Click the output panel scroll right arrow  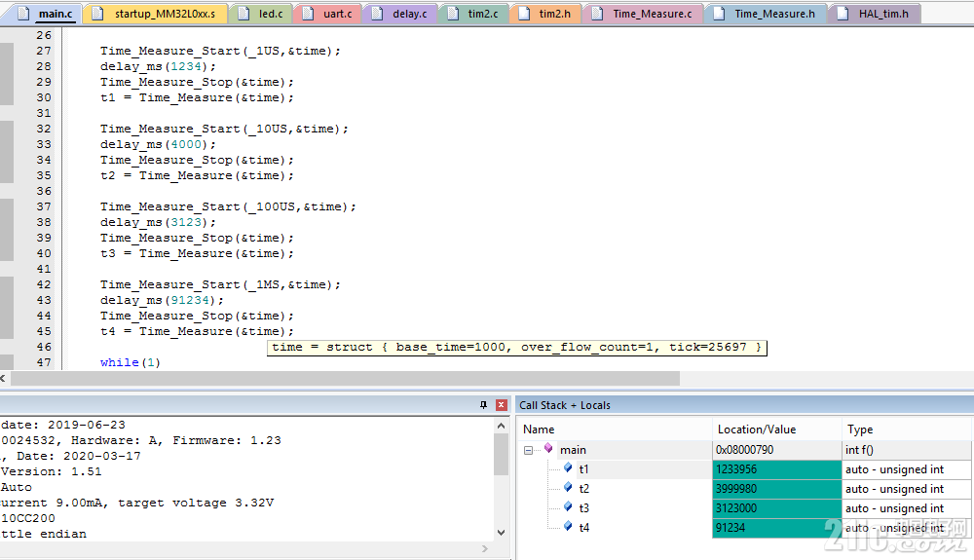click(484, 549)
